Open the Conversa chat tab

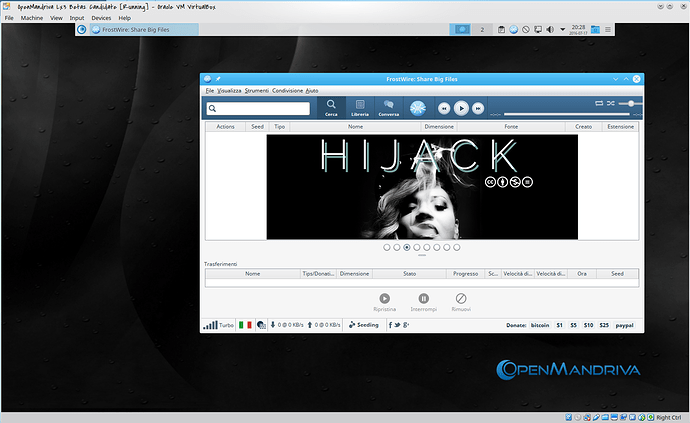tap(389, 108)
